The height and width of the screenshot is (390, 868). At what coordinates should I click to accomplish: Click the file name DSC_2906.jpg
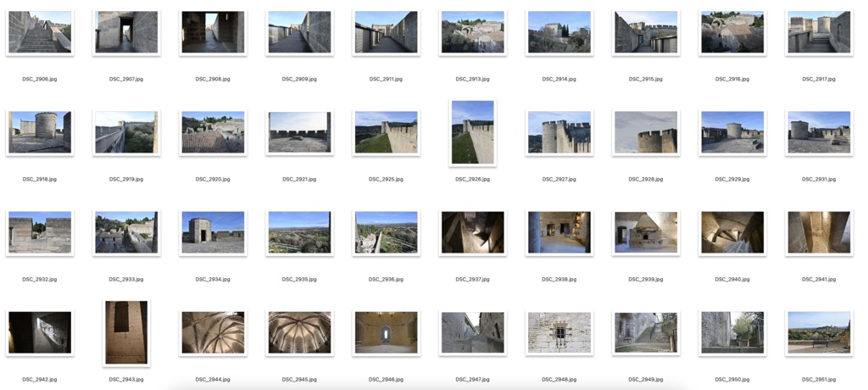pyautogui.click(x=39, y=79)
